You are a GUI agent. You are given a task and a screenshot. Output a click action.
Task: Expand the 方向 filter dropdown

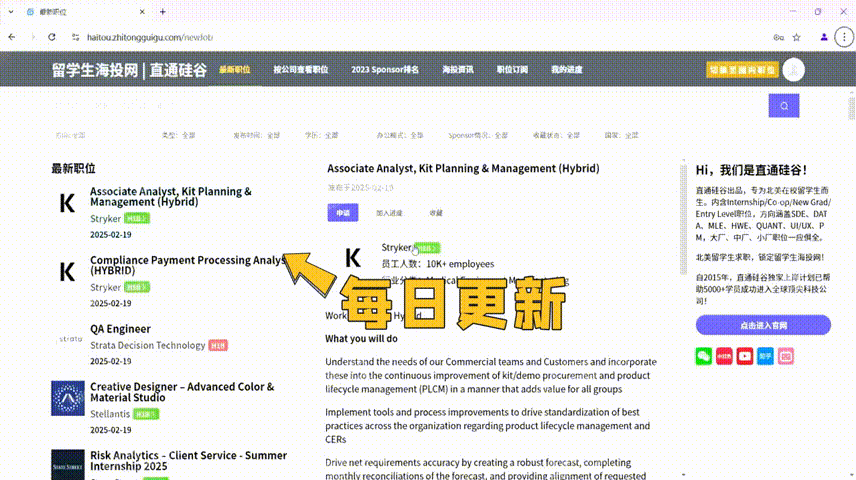coord(70,135)
